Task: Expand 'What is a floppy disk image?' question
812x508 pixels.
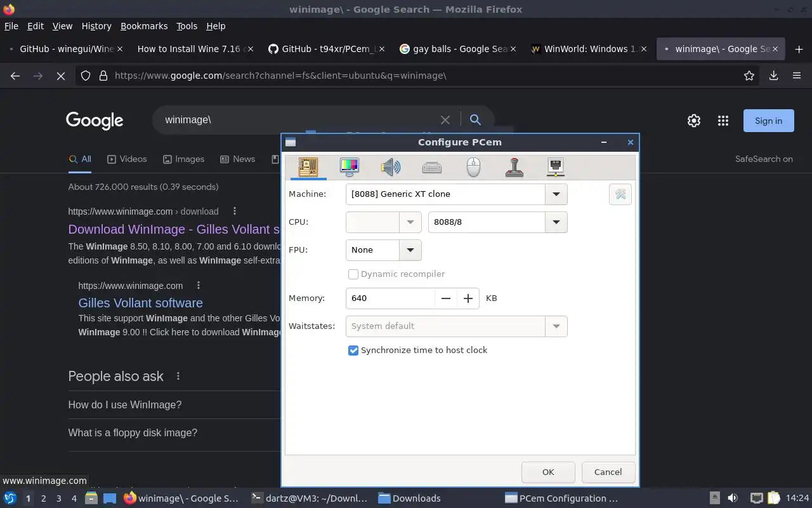Action: pos(174,432)
